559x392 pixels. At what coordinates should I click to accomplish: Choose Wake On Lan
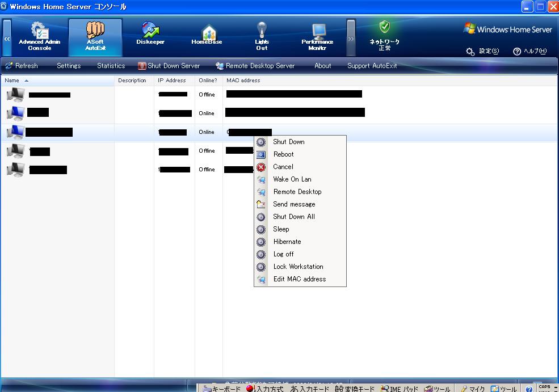pyautogui.click(x=300, y=179)
